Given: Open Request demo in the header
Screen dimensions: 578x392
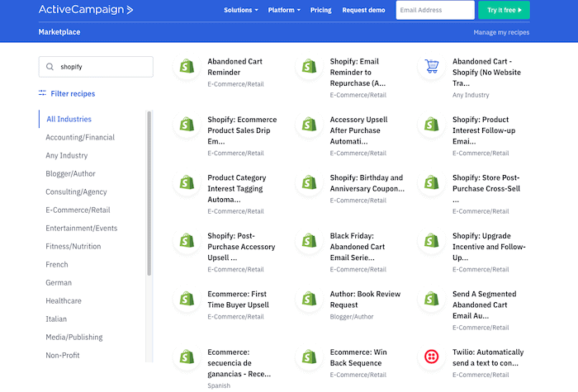Looking at the screenshot, I should coord(363,10).
